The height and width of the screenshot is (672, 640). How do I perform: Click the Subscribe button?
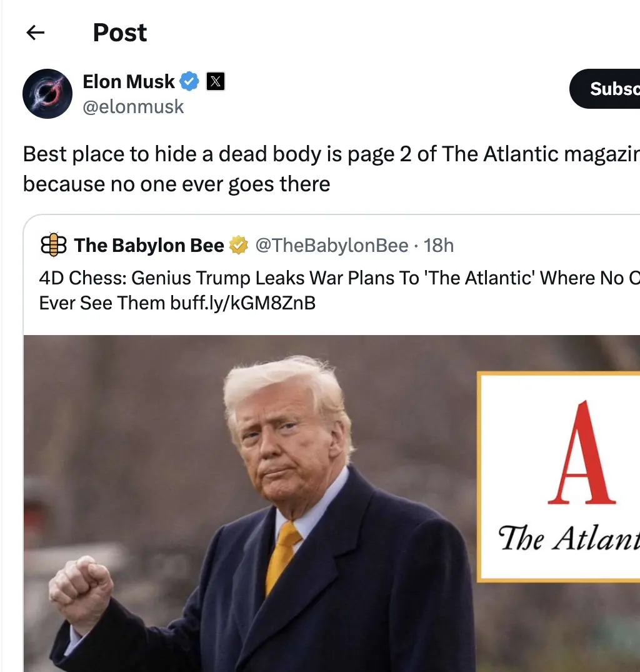(604, 89)
